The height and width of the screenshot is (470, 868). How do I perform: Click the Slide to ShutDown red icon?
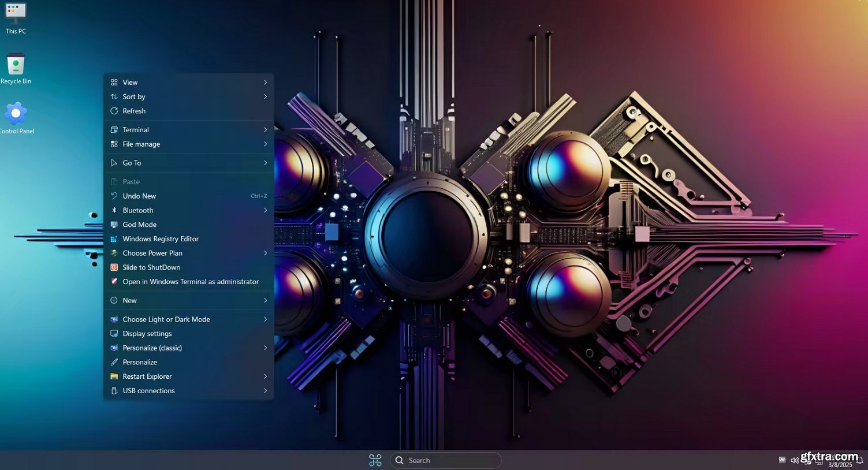point(114,267)
